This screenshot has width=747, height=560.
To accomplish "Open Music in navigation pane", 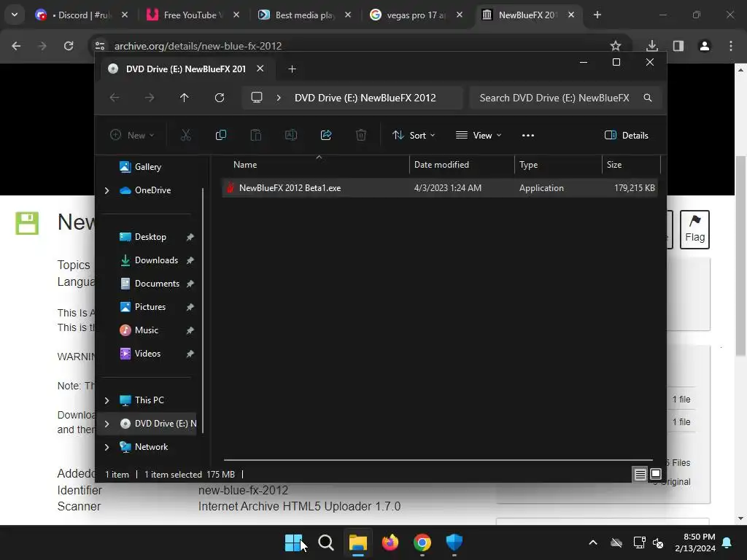I will click(146, 330).
